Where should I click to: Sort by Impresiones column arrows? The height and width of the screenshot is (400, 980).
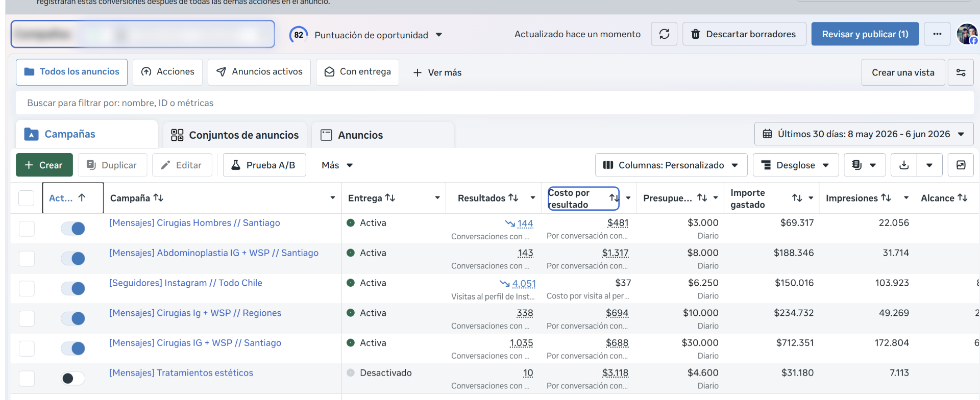pyautogui.click(x=886, y=198)
